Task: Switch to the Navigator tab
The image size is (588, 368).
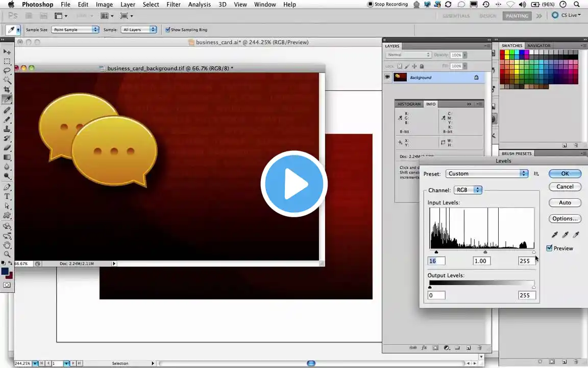Action: click(539, 45)
